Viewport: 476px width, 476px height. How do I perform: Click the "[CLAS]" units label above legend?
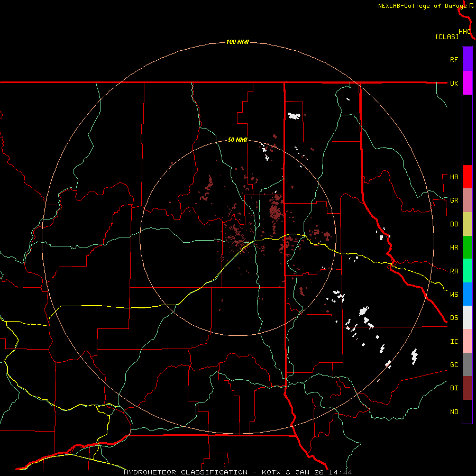point(447,36)
